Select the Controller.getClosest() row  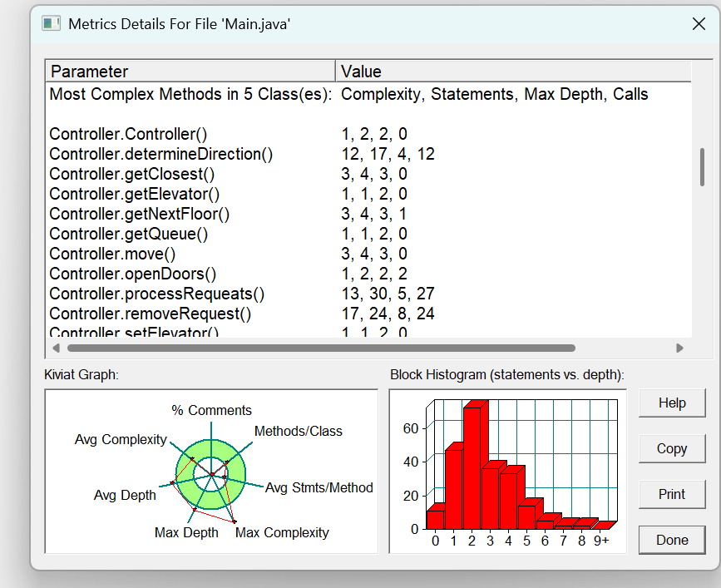tap(369, 174)
